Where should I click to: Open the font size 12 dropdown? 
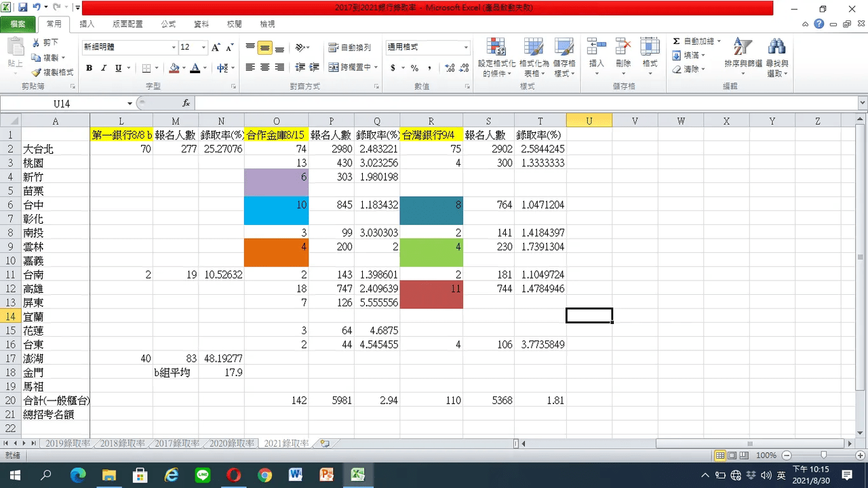(203, 47)
